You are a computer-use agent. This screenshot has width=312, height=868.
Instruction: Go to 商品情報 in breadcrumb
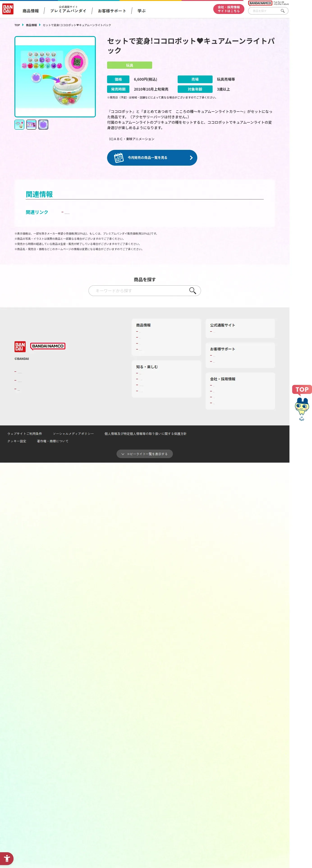tap(31, 25)
